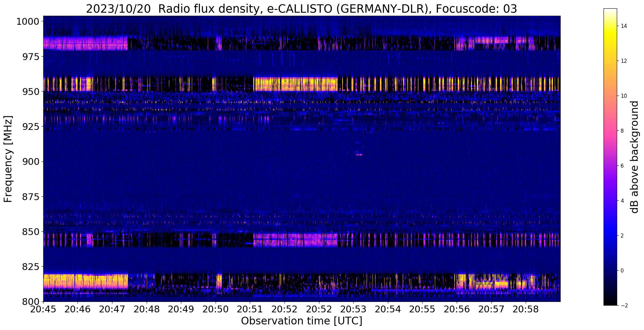The image size is (644, 330).
Task: Select the 1000 frequency tick label
Action: (28, 22)
